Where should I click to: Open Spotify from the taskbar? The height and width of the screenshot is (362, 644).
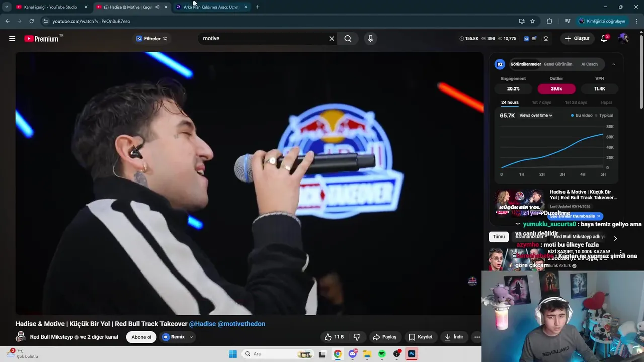(382, 354)
